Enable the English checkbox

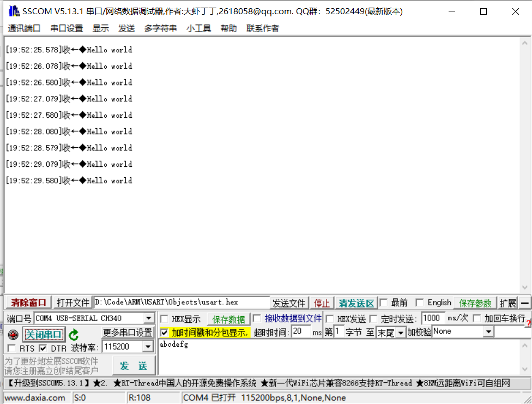(419, 303)
